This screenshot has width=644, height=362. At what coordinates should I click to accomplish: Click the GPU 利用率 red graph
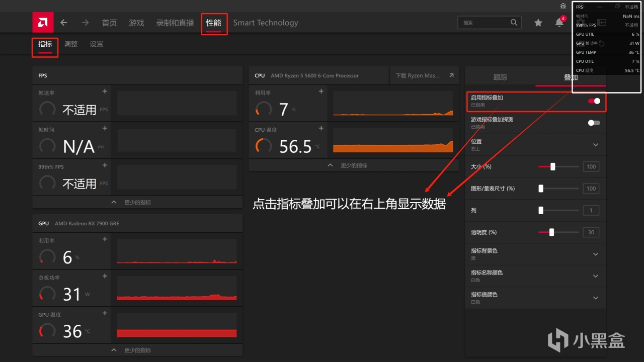click(x=177, y=251)
